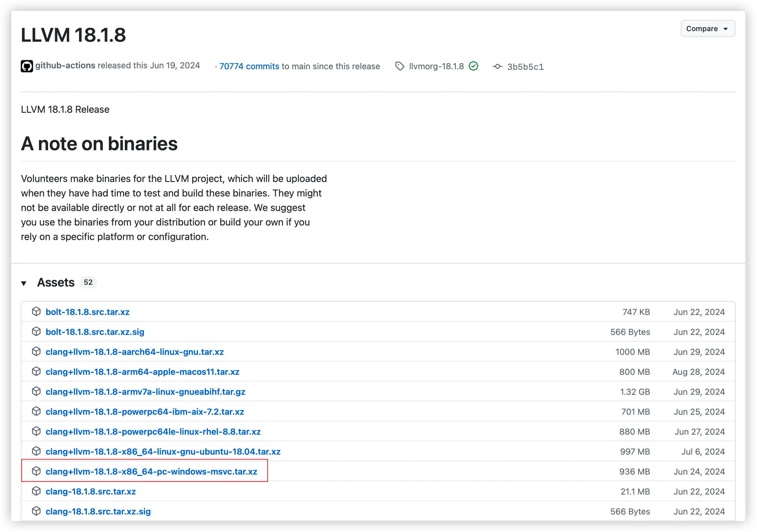Download bolt-18.1.8.src.tar.xz.sig signature file

[x=95, y=332]
